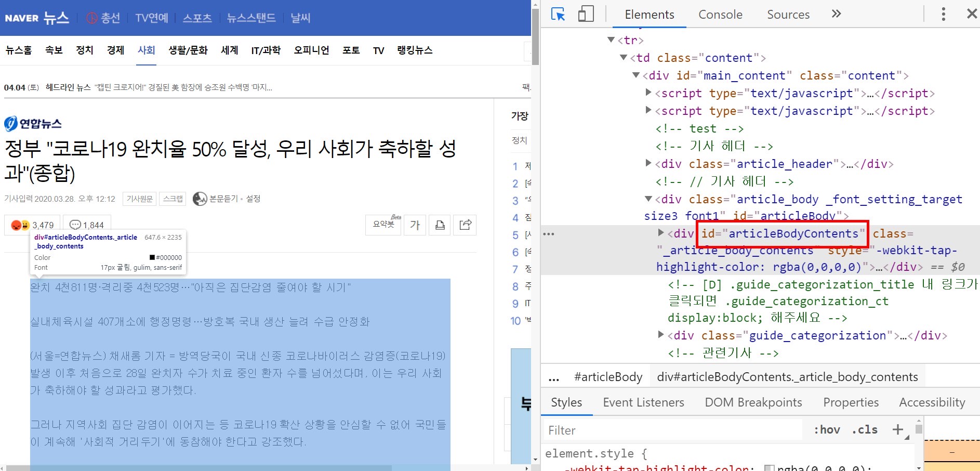Screen dimensions: 980x471
Task: Click the 연합뉴스 press logo
Action: click(33, 123)
